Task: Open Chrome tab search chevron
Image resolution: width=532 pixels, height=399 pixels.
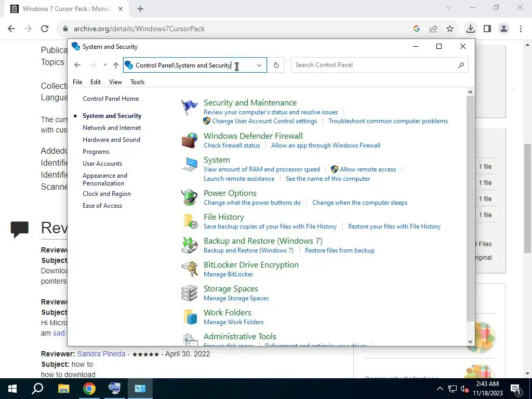Action: (448, 7)
